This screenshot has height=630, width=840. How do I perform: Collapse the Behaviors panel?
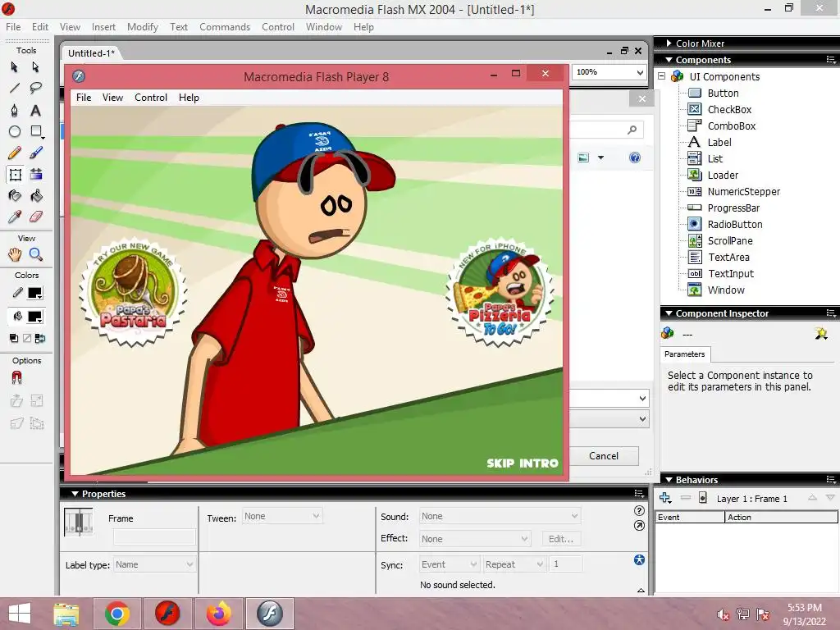click(669, 480)
